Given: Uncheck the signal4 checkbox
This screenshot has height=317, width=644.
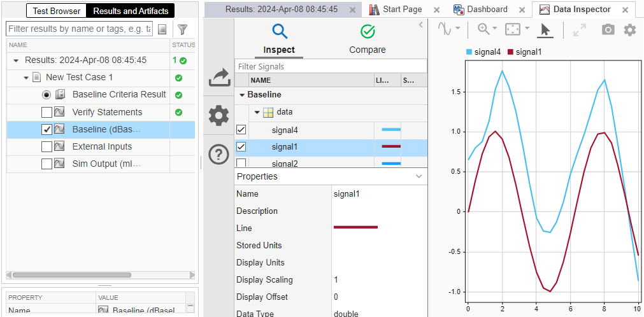Looking at the screenshot, I should [241, 130].
